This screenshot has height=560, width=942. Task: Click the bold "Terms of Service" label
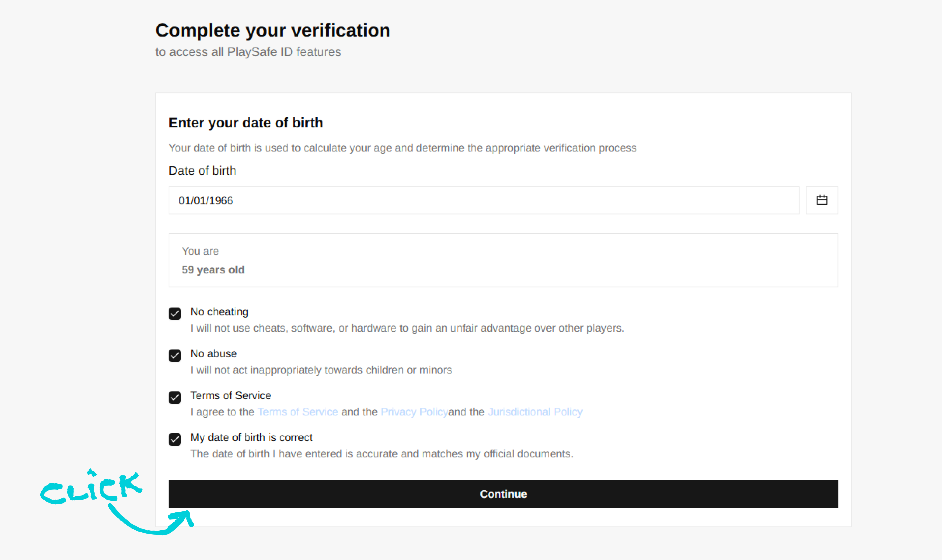pos(231,396)
